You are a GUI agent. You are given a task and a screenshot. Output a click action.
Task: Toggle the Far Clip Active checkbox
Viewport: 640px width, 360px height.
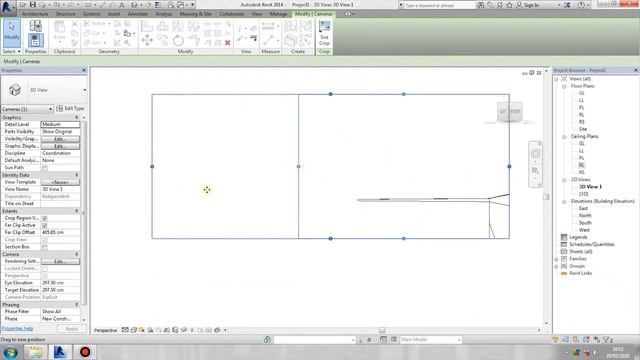[x=45, y=225]
